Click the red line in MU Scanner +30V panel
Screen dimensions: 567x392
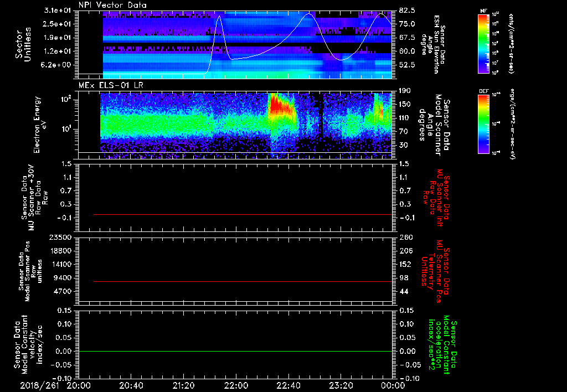[243, 214]
